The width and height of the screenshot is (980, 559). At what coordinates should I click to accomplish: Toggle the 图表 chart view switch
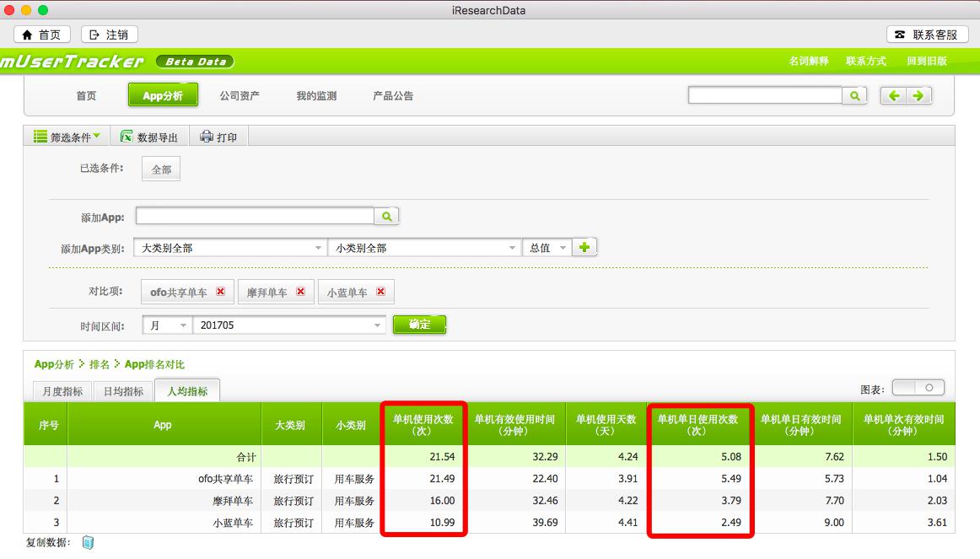tap(918, 388)
